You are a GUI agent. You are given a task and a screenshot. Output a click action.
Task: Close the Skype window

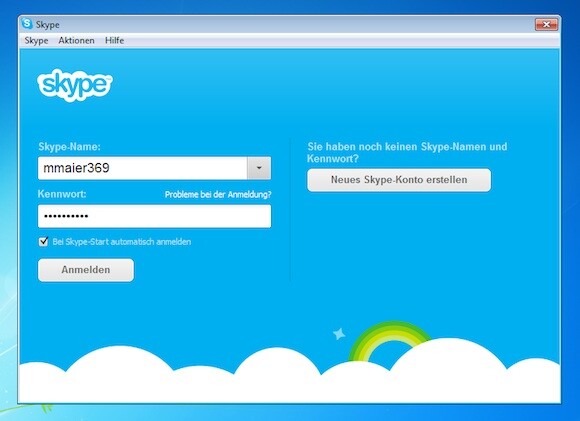tap(546, 24)
